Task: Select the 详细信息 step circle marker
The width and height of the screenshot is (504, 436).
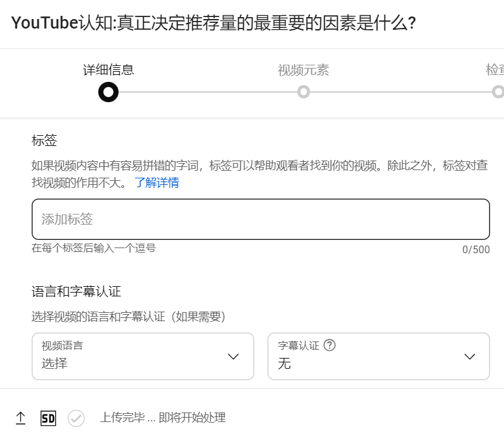Action: point(108,93)
